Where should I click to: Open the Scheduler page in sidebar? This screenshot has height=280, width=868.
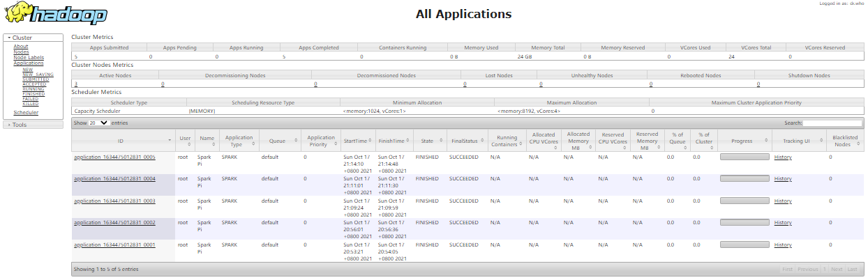tap(26, 112)
